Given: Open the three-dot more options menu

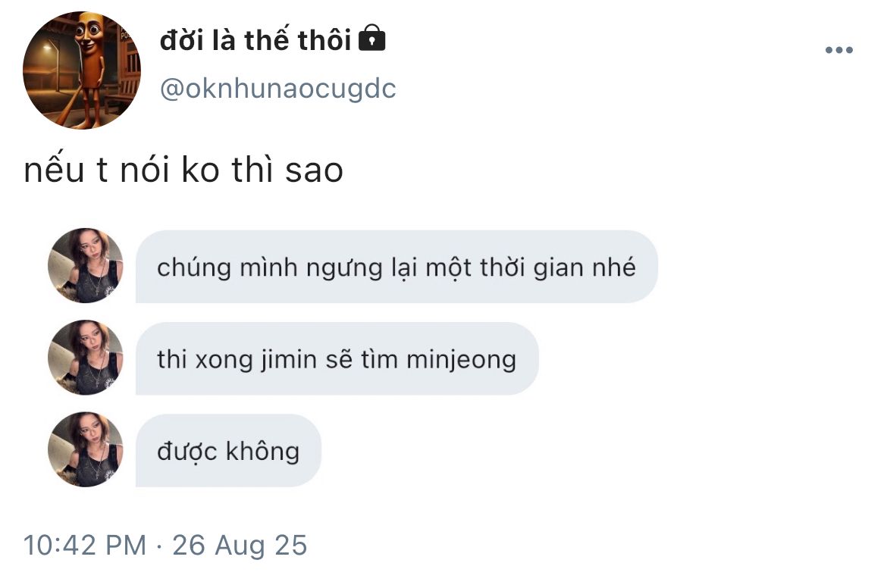Looking at the screenshot, I should 839,50.
